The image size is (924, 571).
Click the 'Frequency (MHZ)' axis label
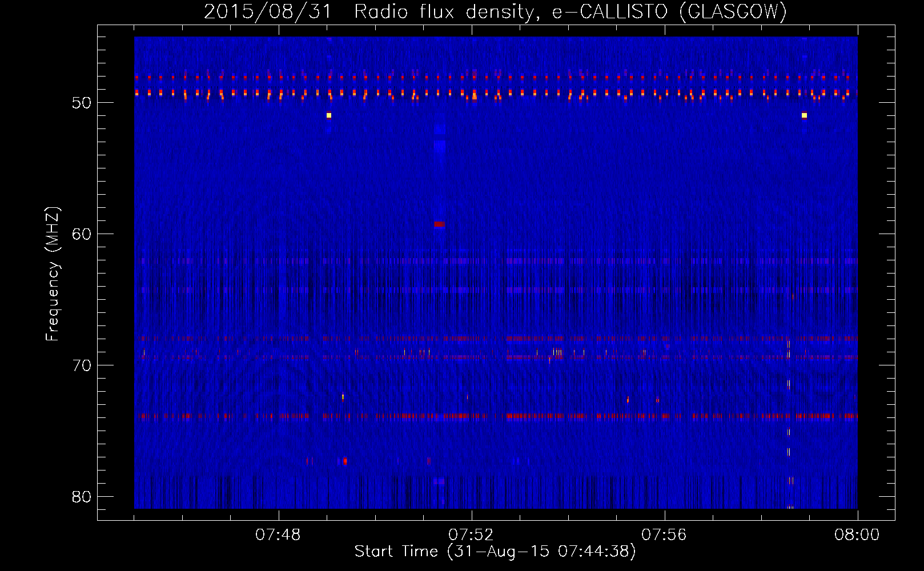tap(53, 274)
